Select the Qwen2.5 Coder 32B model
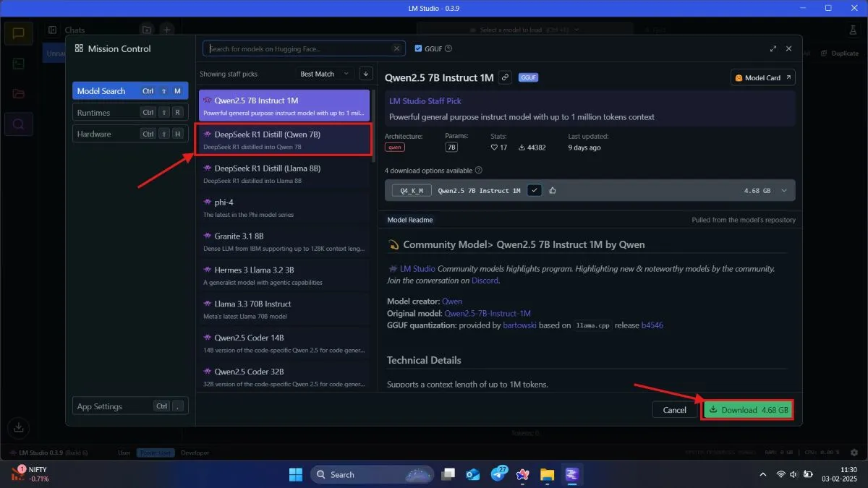Viewport: 868px width, 488px height. [x=284, y=376]
